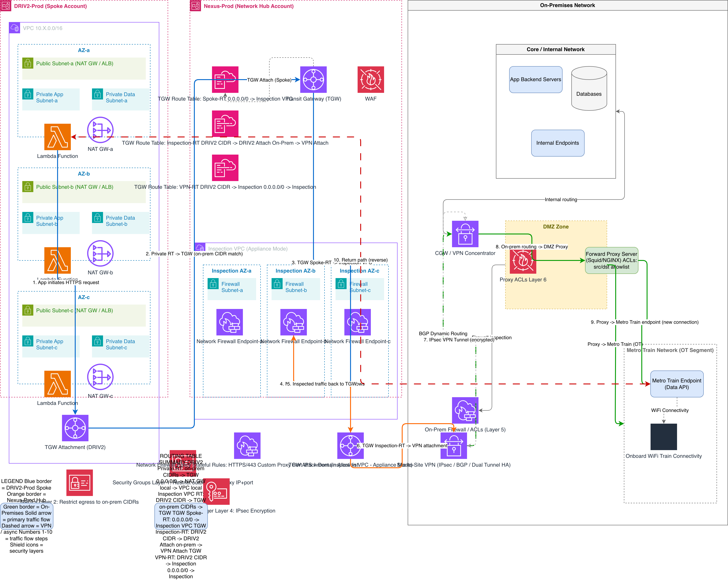Click the On-Prem Firewall / ACLs icon
The height and width of the screenshot is (580, 728).
pyautogui.click(x=465, y=410)
